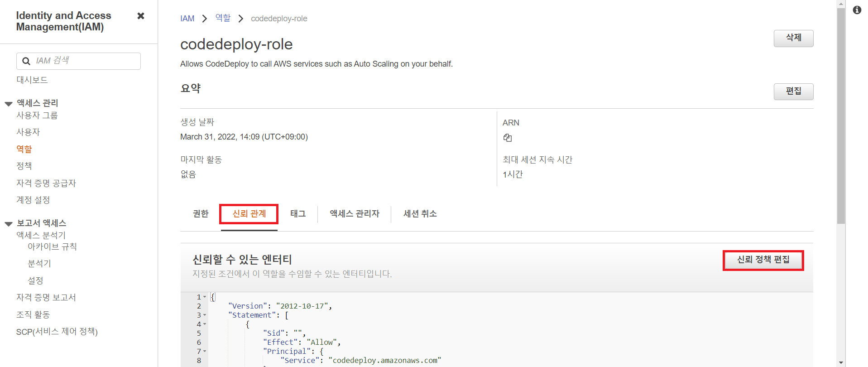The height and width of the screenshot is (367, 868).
Task: Open 분석기 under access analyzer
Action: click(x=39, y=263)
